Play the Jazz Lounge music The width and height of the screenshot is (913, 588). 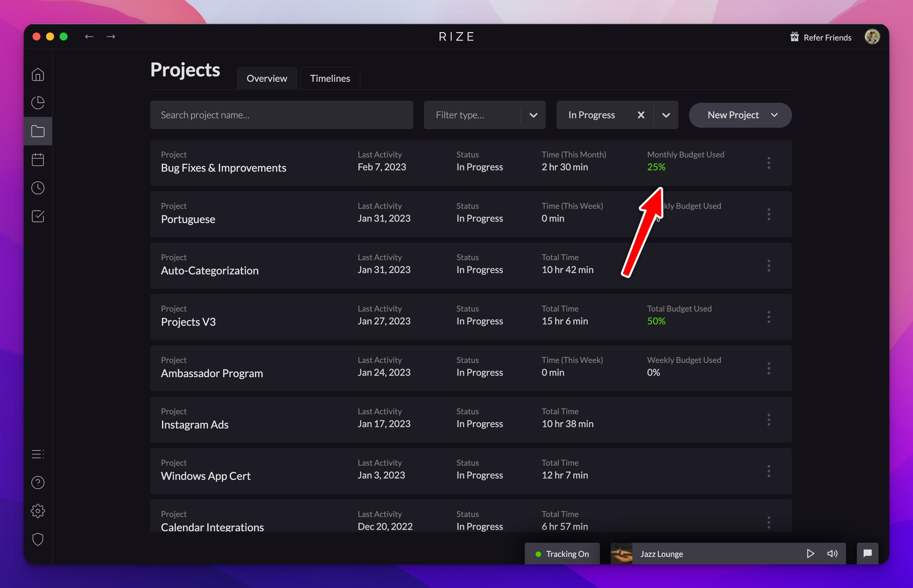[x=810, y=554]
